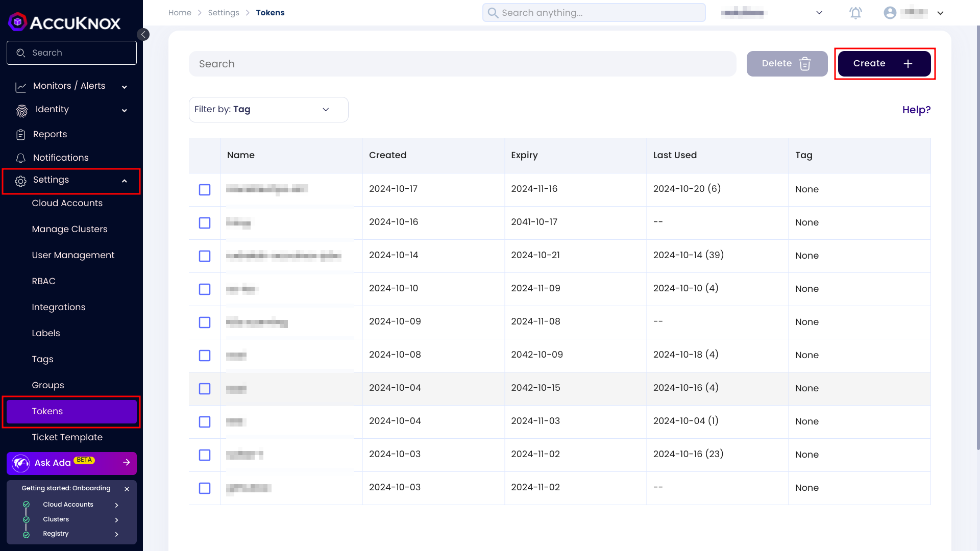This screenshot has width=980, height=551.
Task: Select Tokens in the sidebar menu
Action: [x=47, y=411]
